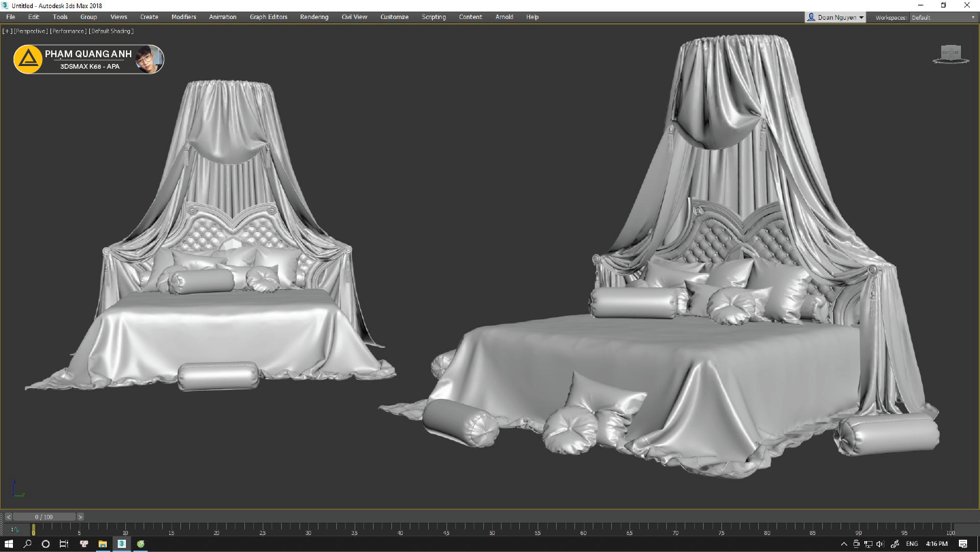The height and width of the screenshot is (552, 980).
Task: Open the Rendering menu
Action: pos(314,17)
